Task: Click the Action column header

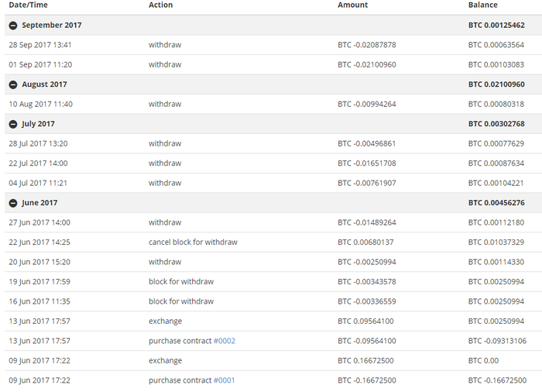Action: pos(161,5)
